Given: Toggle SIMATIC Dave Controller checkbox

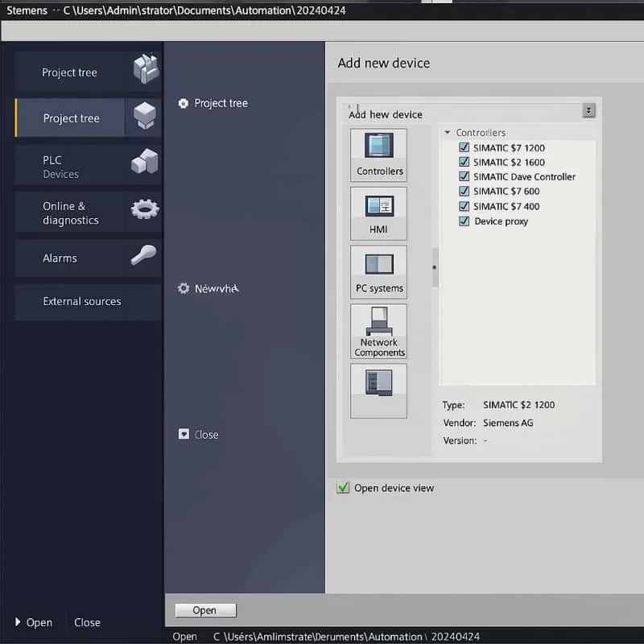Looking at the screenshot, I should [x=464, y=176].
